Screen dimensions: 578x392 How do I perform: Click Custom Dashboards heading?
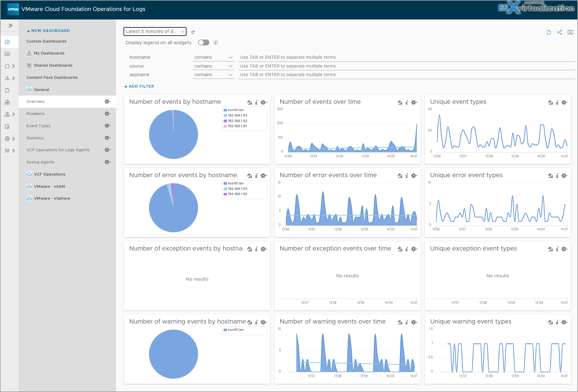(46, 41)
